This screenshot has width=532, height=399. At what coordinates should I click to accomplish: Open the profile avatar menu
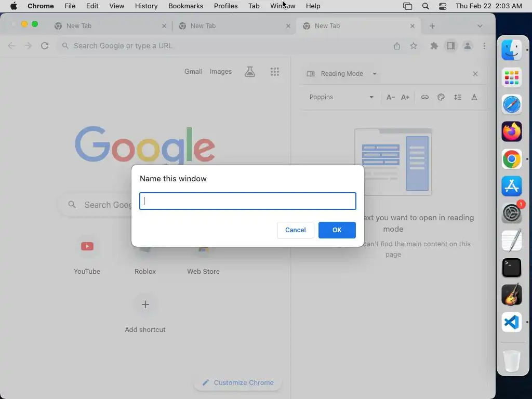click(x=468, y=46)
